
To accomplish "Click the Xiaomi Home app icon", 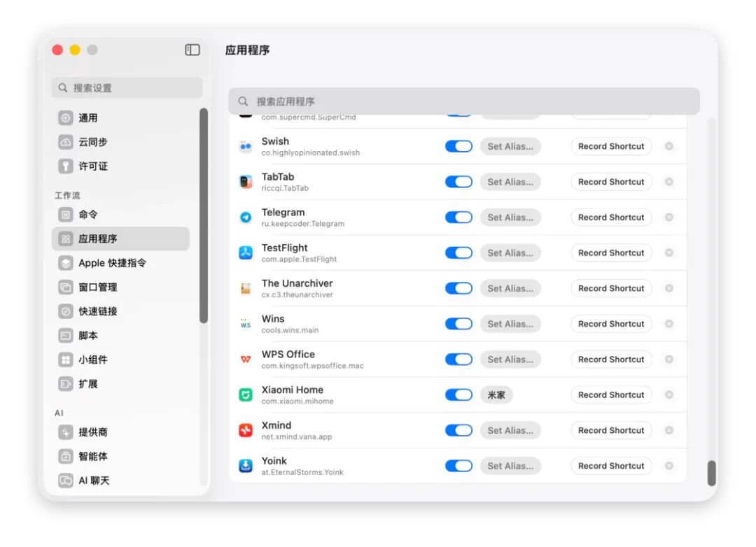I will click(x=246, y=395).
